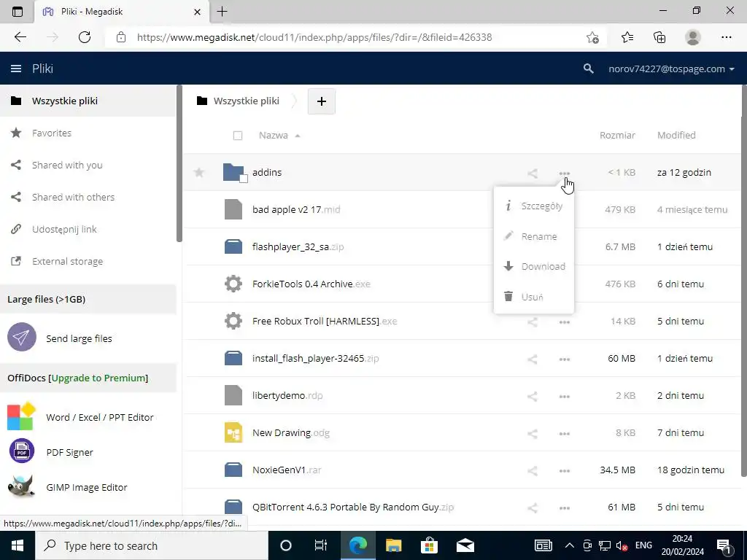
Task: Click the share icon for addins
Action: [533, 174]
